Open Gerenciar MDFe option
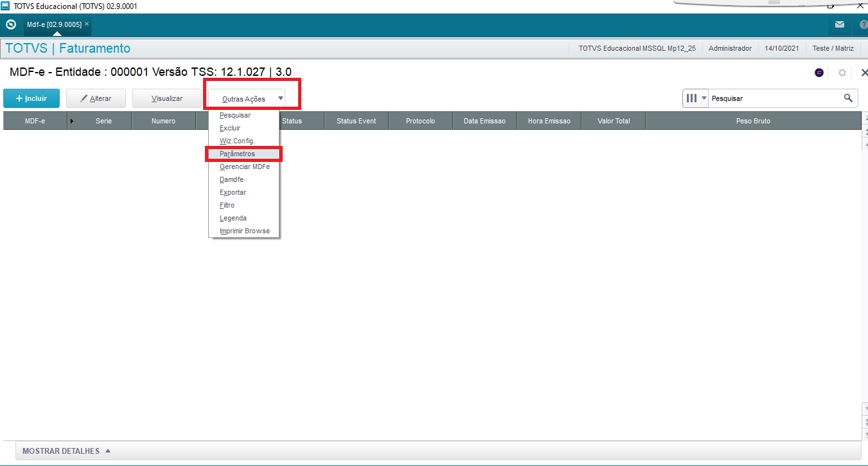The width and height of the screenshot is (868, 466). coord(244,167)
